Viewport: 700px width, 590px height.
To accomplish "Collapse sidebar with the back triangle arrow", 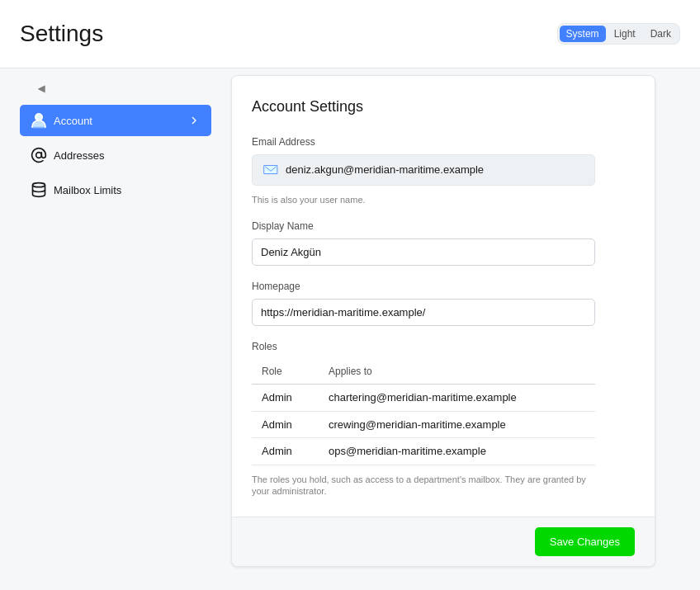I will click(x=41, y=89).
